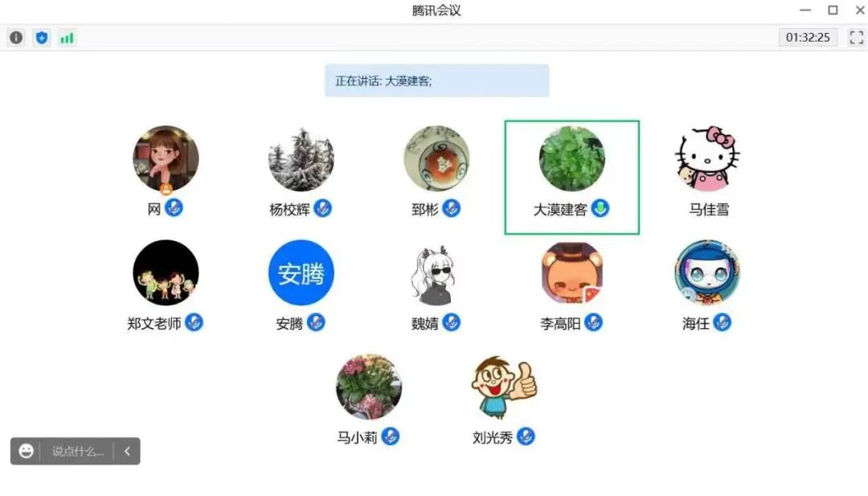Image resolution: width=868 pixels, height=496 pixels.
Task: Open the meeting info icon
Action: click(16, 38)
